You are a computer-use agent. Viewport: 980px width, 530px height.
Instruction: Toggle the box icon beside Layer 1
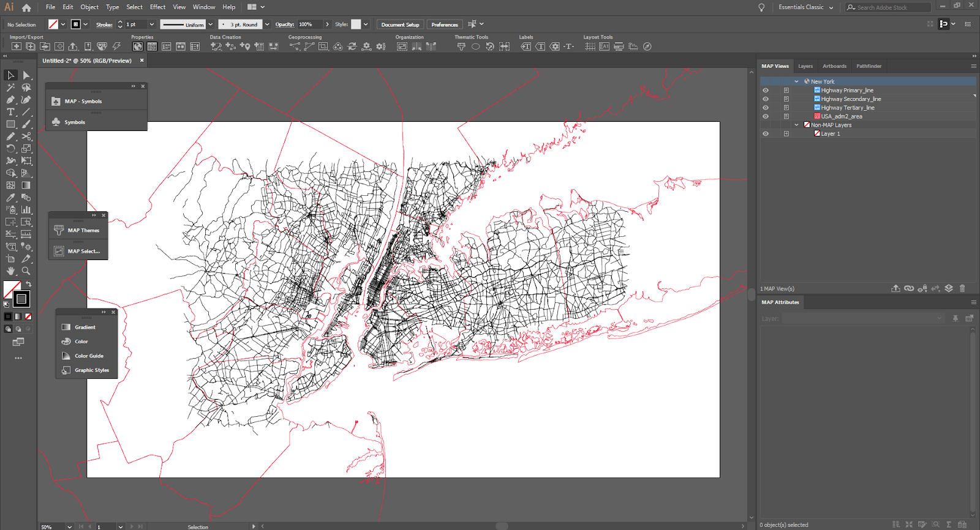coord(786,133)
